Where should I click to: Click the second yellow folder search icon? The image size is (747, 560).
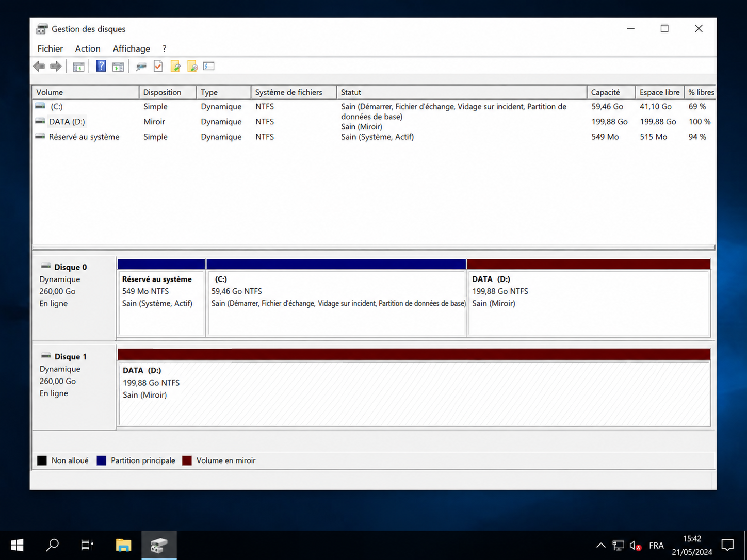[192, 66]
